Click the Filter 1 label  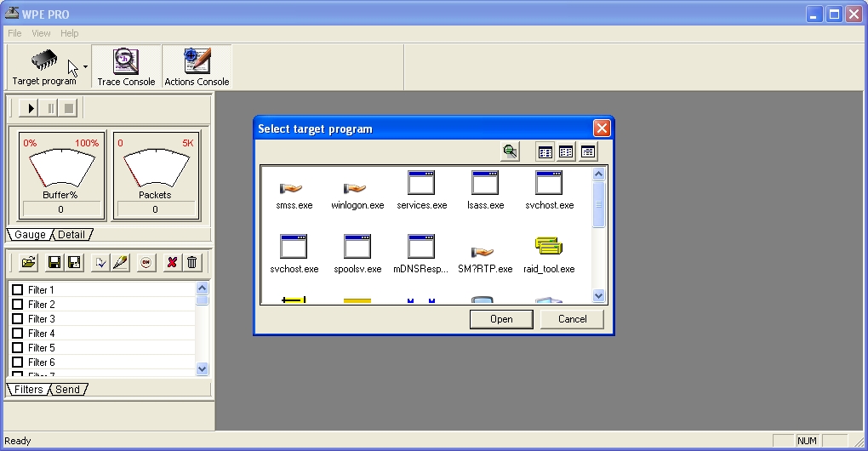tap(41, 290)
